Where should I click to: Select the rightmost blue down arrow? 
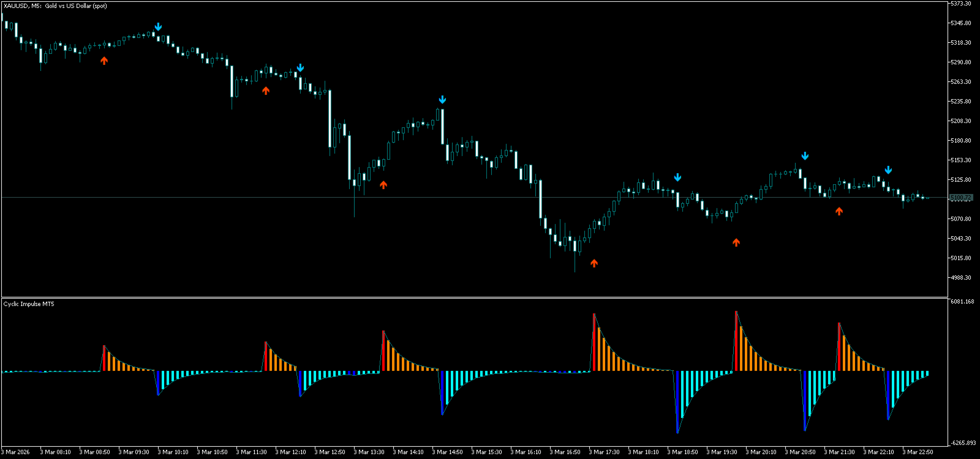[x=888, y=170]
